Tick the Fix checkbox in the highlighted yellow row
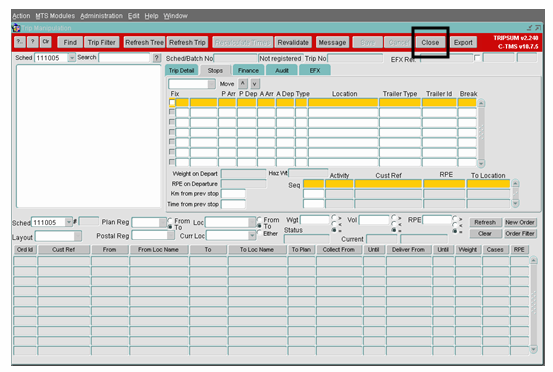The image size is (553, 372). pos(172,103)
